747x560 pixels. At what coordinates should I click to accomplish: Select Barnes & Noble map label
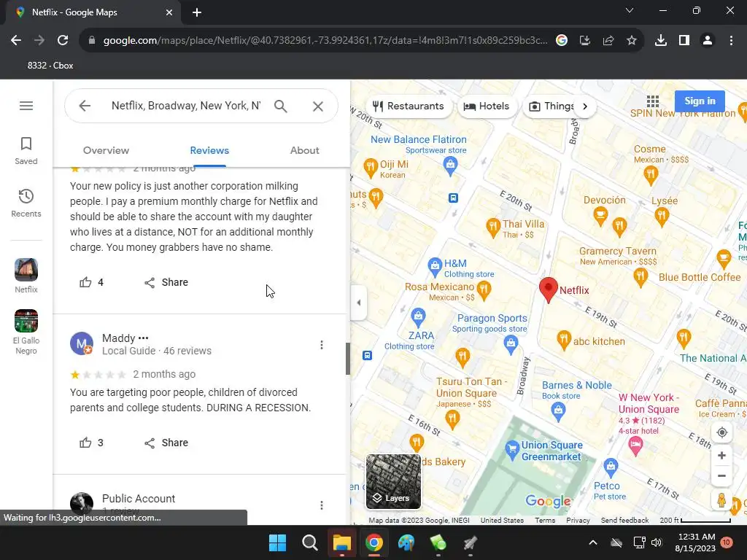(x=576, y=385)
